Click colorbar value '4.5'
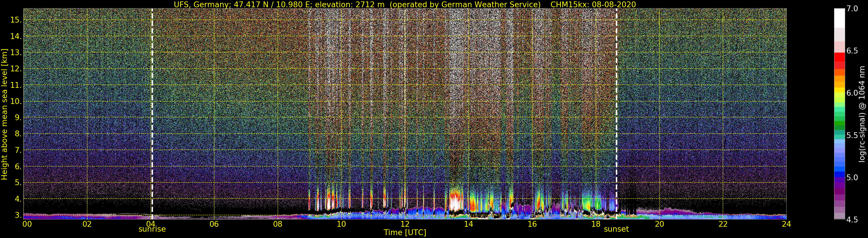 tap(852, 220)
